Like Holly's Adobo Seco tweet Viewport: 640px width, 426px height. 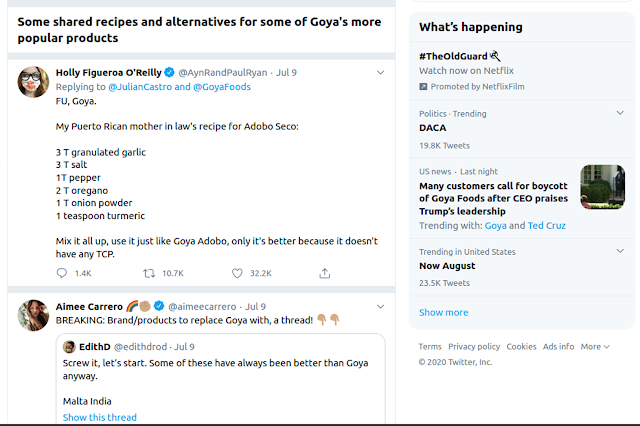[238, 272]
